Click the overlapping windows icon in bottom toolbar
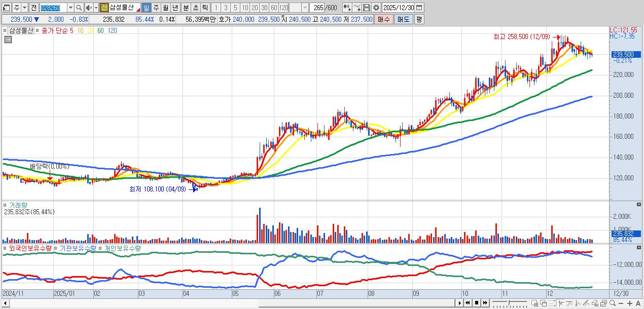This screenshot has width=644, height=309. coord(544,303)
